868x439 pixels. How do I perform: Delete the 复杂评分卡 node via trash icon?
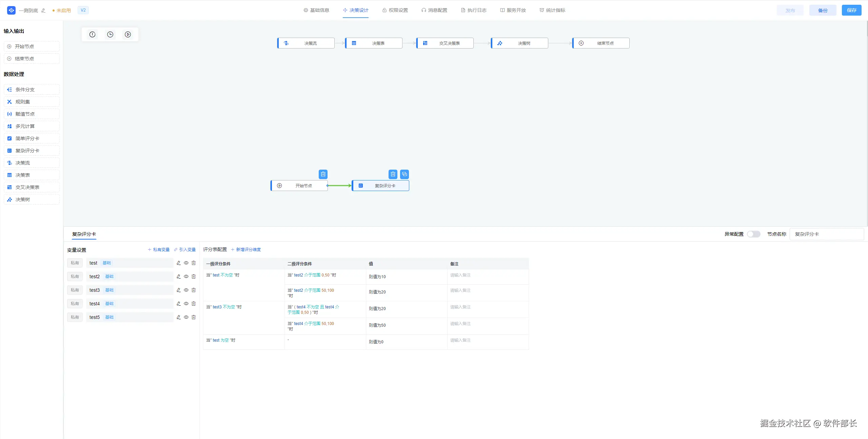[393, 174]
